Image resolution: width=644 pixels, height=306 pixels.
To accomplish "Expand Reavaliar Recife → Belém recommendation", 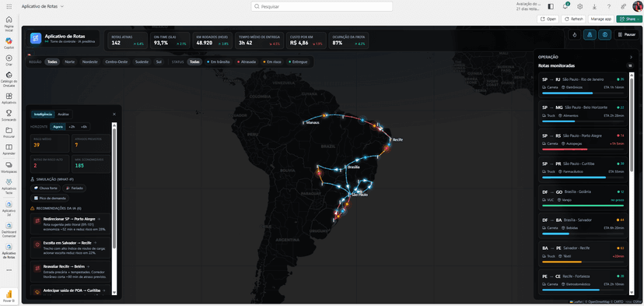I will tap(70, 271).
